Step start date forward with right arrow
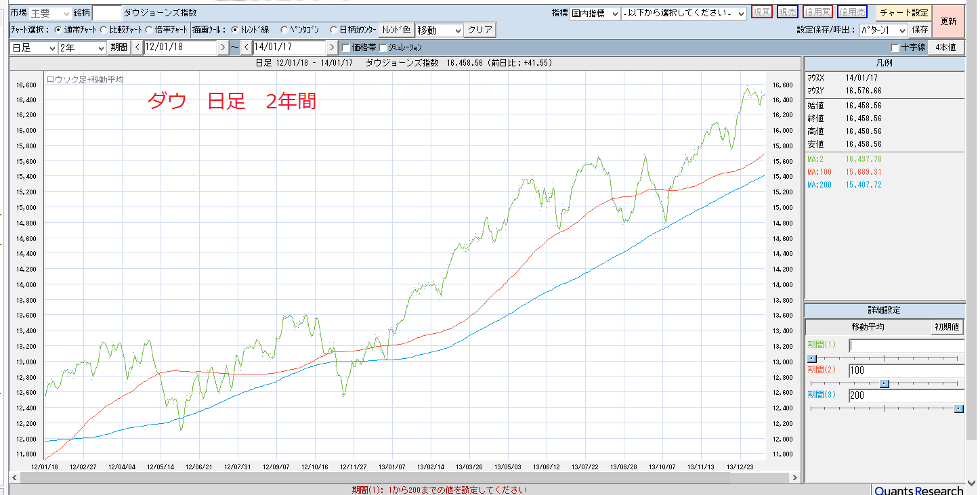Image resolution: width=980 pixels, height=495 pixels. [223, 47]
